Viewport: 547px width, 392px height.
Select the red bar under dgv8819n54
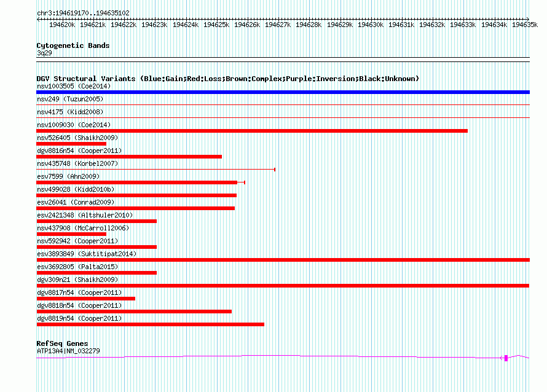coord(151,324)
